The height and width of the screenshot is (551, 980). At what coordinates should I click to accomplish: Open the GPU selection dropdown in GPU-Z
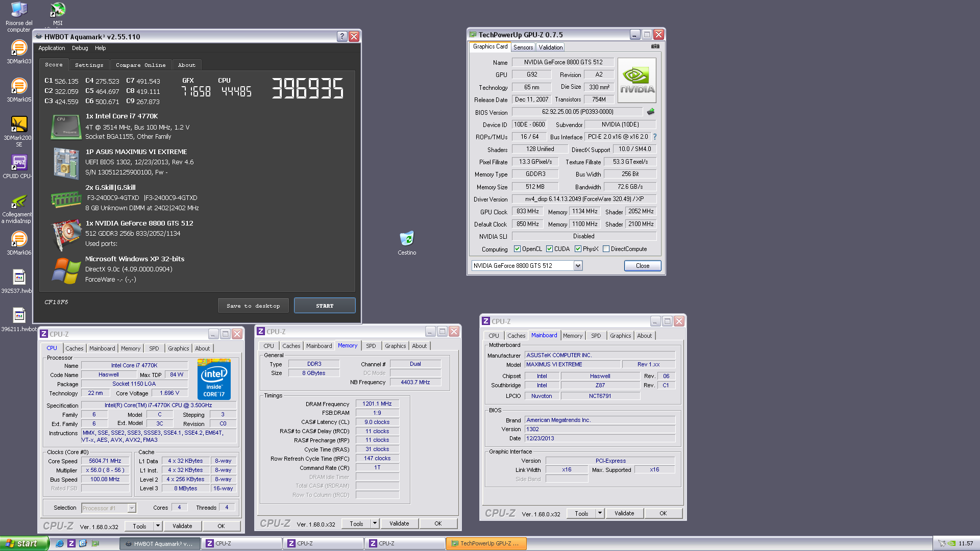[x=578, y=266]
